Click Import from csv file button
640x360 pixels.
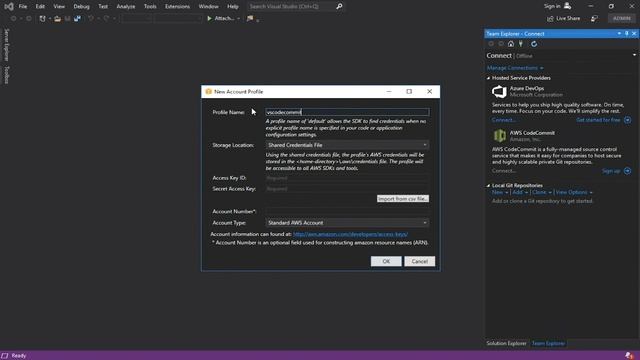tap(403, 199)
